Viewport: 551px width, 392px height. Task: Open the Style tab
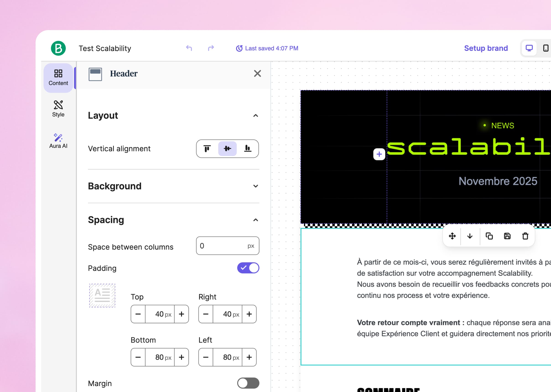pos(58,109)
